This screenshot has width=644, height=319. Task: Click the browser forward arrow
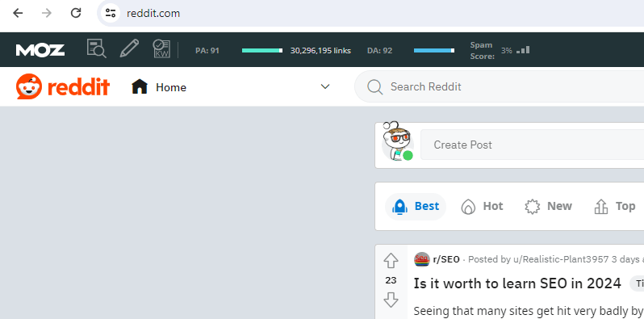coord(47,13)
